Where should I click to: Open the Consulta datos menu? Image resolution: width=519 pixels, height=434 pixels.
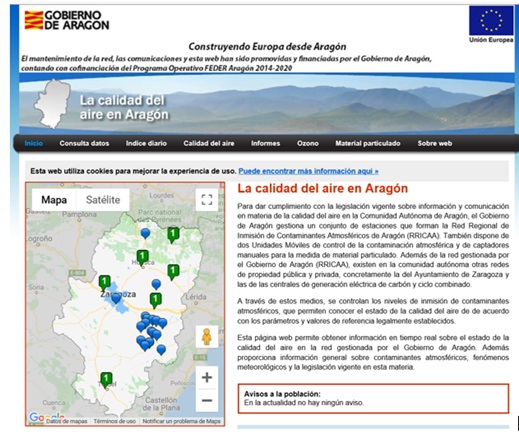coord(84,143)
